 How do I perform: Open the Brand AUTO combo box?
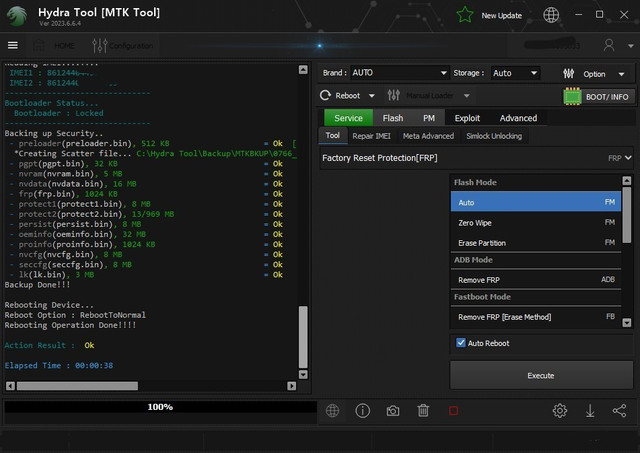(x=400, y=73)
